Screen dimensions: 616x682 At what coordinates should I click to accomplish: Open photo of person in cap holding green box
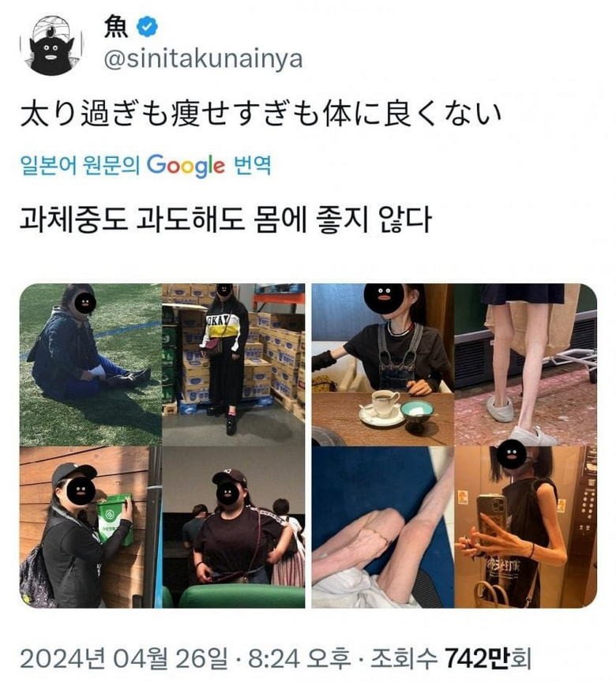(91, 527)
